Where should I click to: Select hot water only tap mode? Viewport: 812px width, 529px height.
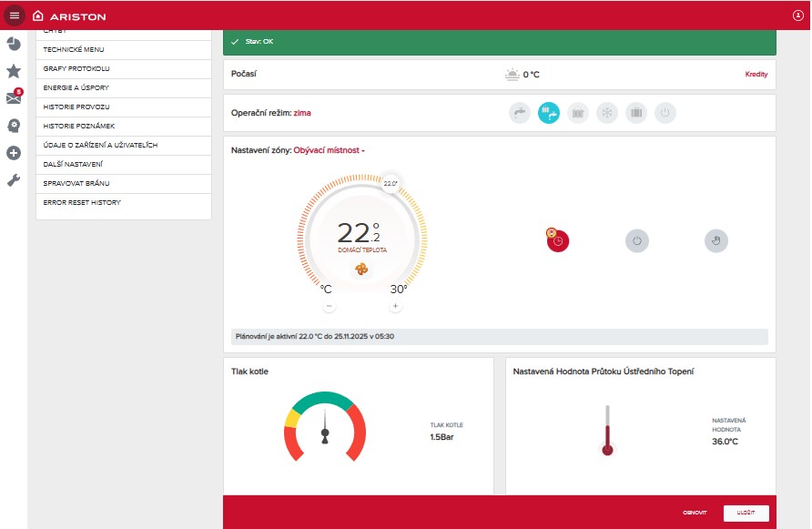click(520, 113)
